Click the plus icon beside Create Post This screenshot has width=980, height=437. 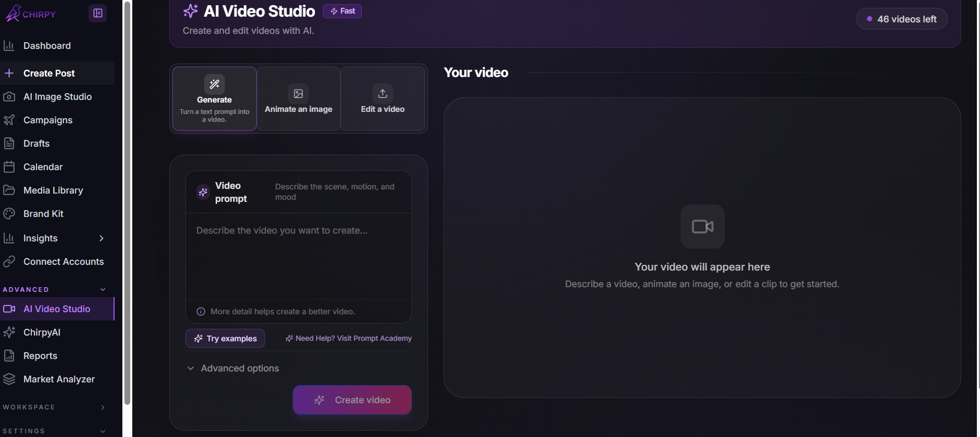click(x=9, y=73)
